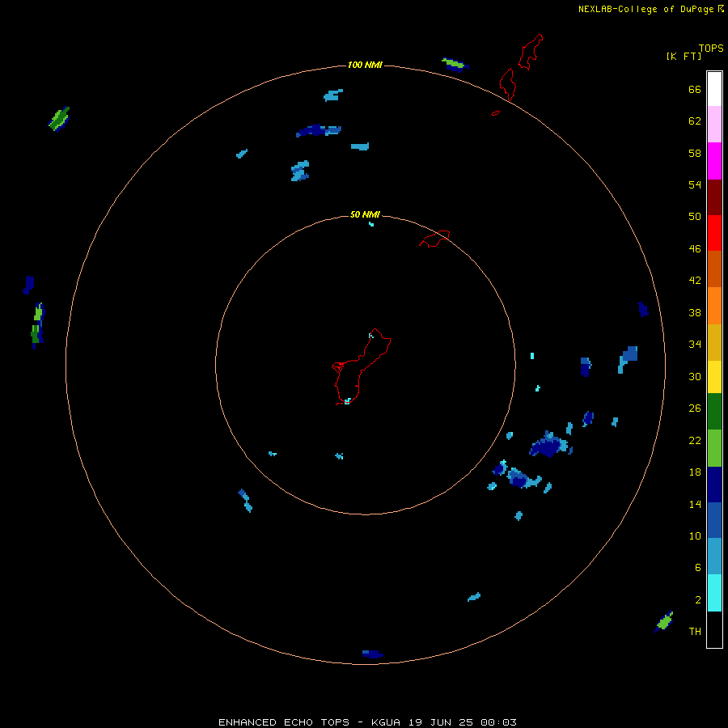Click the navy 22 kft legend swatch
The width and height of the screenshot is (728, 728).
(714, 485)
